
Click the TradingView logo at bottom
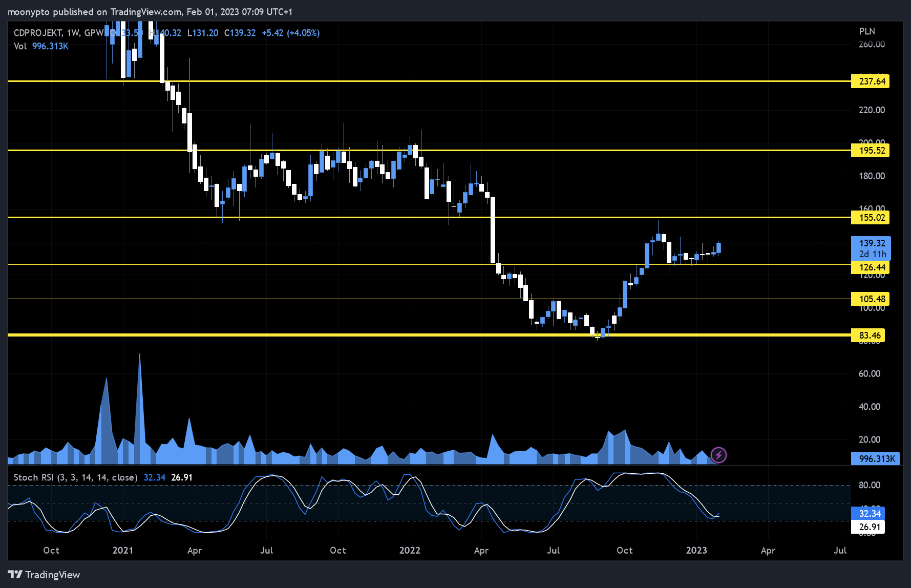coord(44,575)
